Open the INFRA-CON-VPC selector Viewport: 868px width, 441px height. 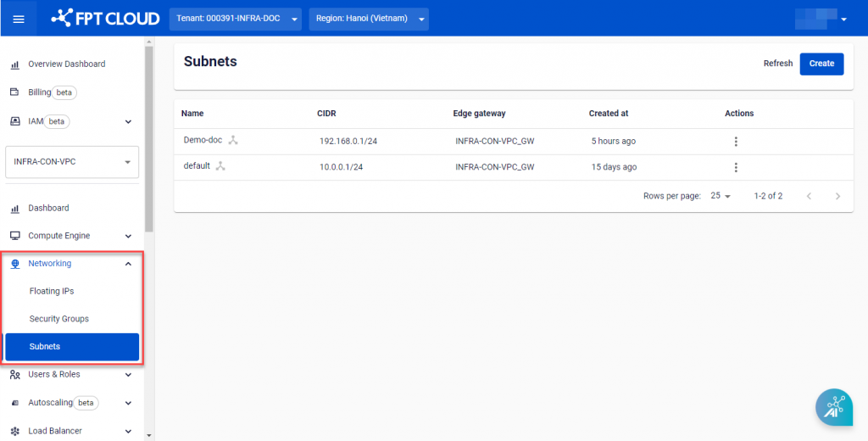(x=72, y=162)
